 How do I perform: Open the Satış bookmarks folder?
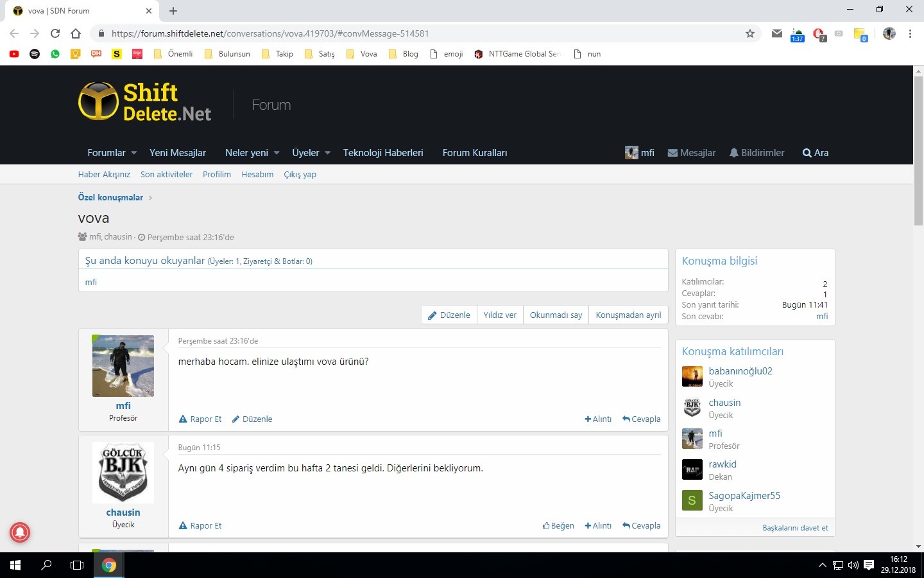coord(320,54)
